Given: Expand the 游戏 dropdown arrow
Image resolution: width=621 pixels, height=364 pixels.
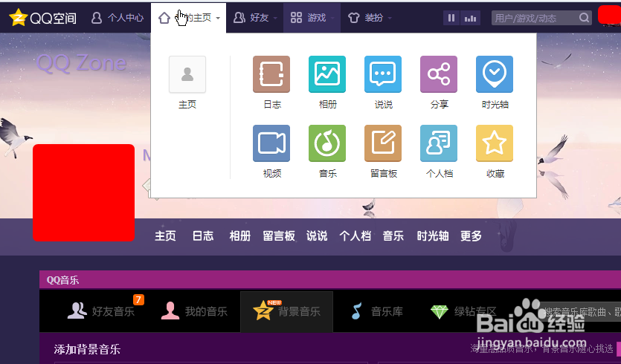Looking at the screenshot, I should 332,18.
